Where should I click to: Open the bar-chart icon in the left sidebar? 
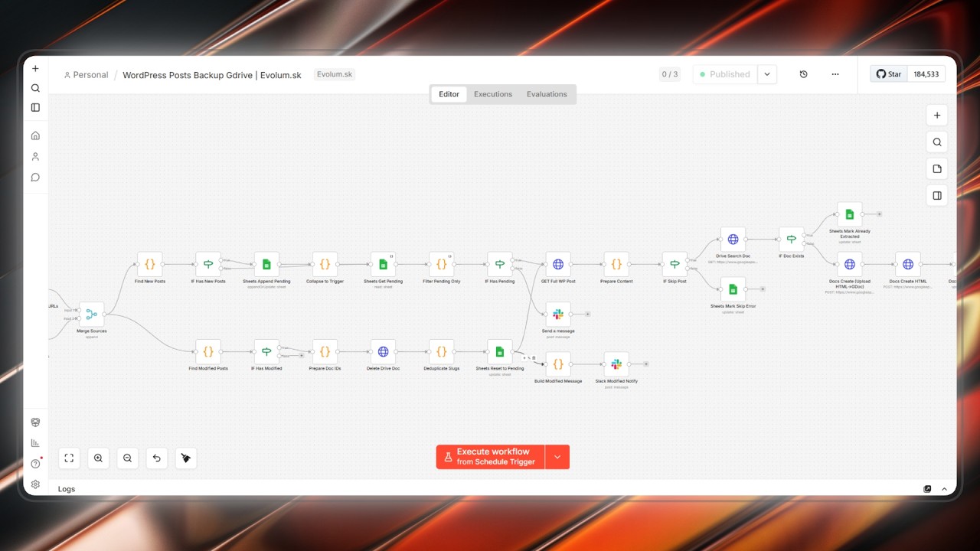[x=35, y=442]
